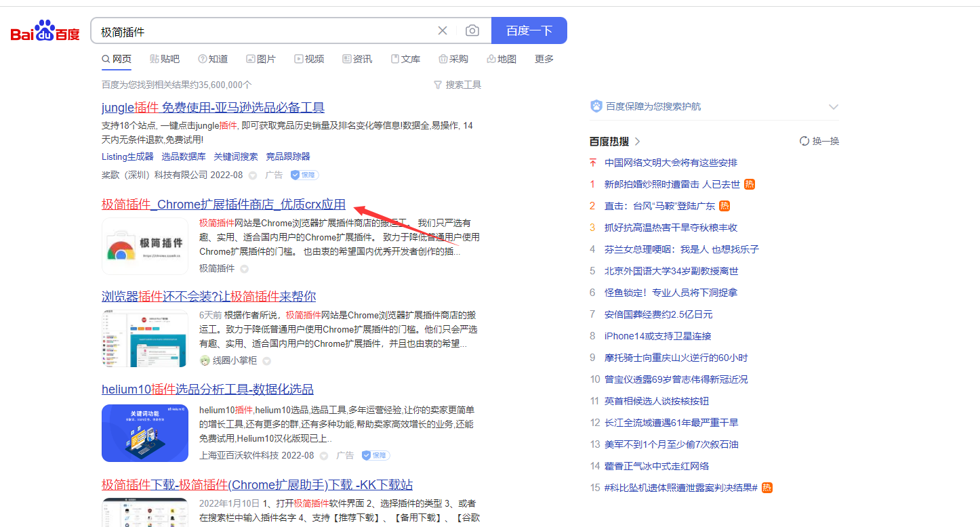Open the 采购 tab
This screenshot has width=980, height=527.
click(453, 59)
